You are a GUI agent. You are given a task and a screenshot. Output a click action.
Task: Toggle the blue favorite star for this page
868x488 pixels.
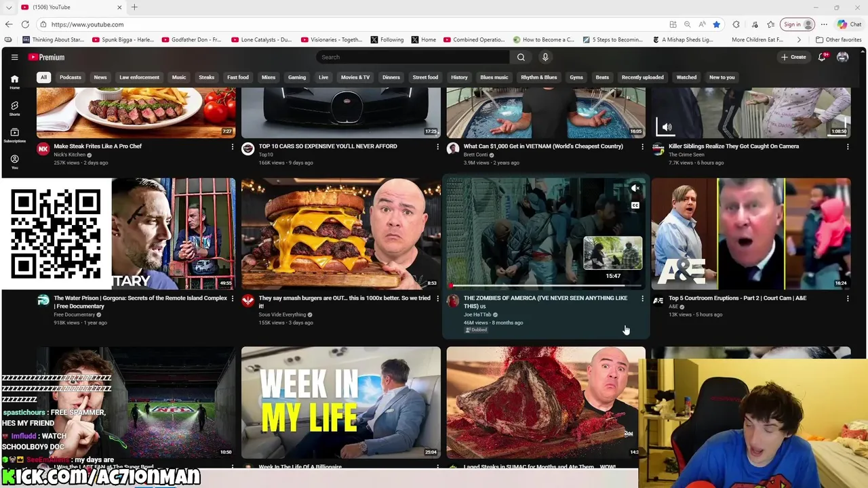(x=716, y=24)
